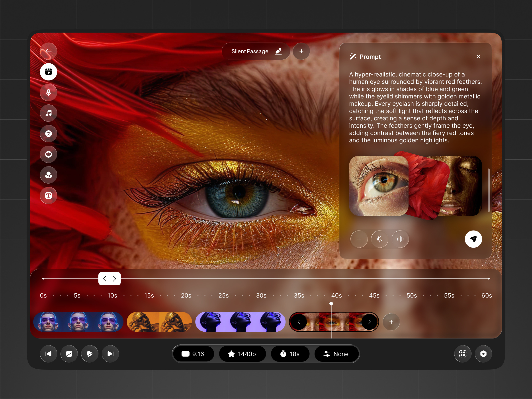The image size is (532, 399).
Task: Select the purple clip thumbnail on the timeline
Action: click(x=240, y=322)
